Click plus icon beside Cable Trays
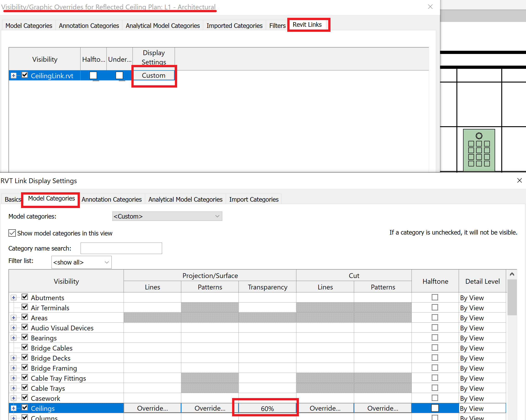Screen dimensions: 526x420 click(x=14, y=388)
